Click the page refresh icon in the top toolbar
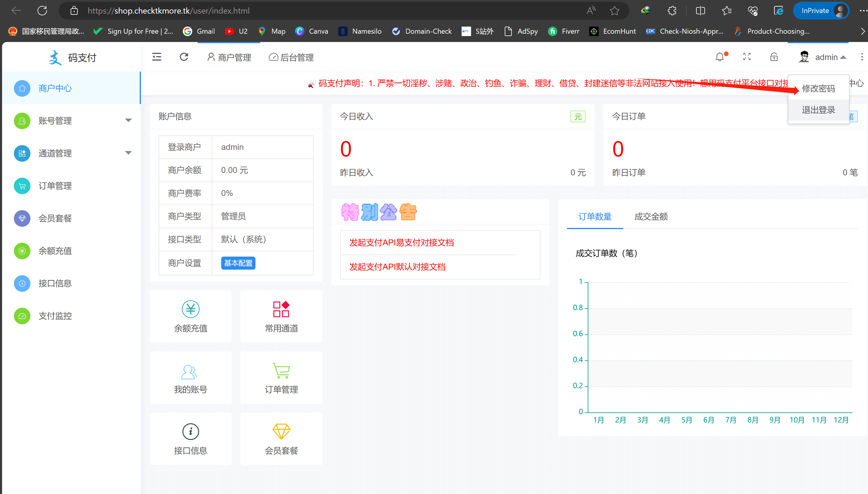 point(184,57)
